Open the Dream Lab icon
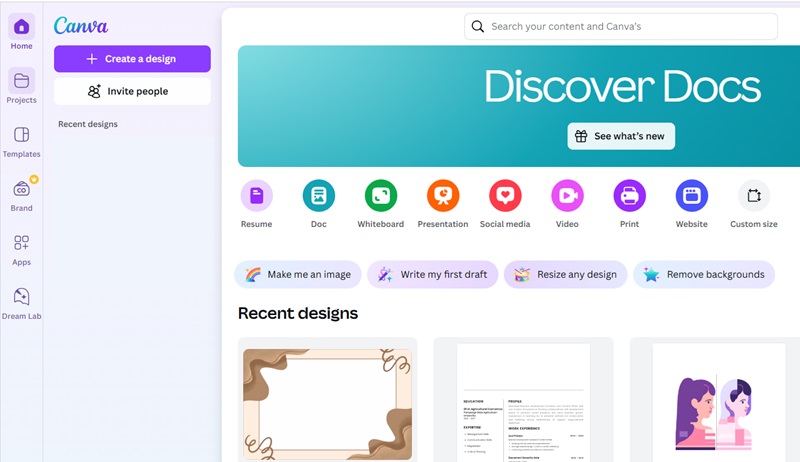This screenshot has height=462, width=800. (x=21, y=297)
